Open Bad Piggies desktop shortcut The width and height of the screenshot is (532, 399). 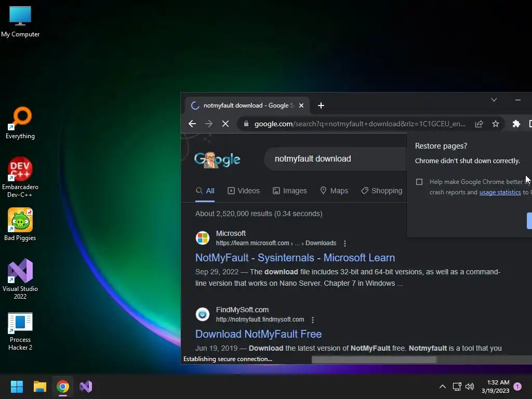pyautogui.click(x=20, y=224)
